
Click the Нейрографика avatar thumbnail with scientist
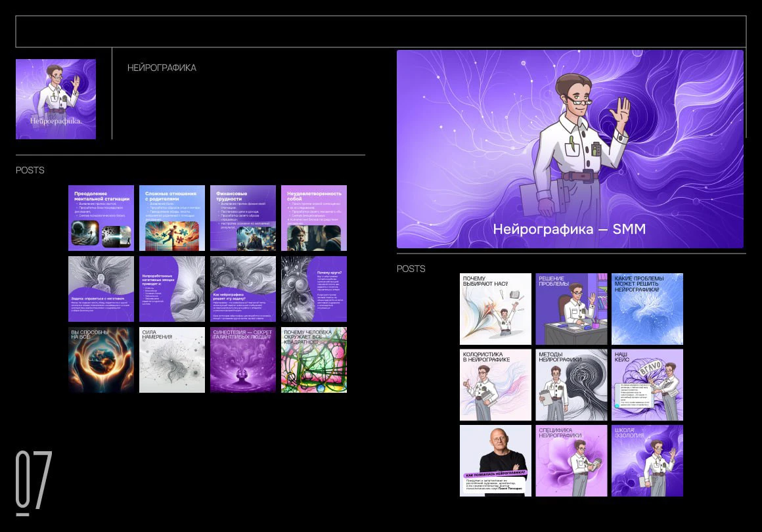(x=56, y=99)
